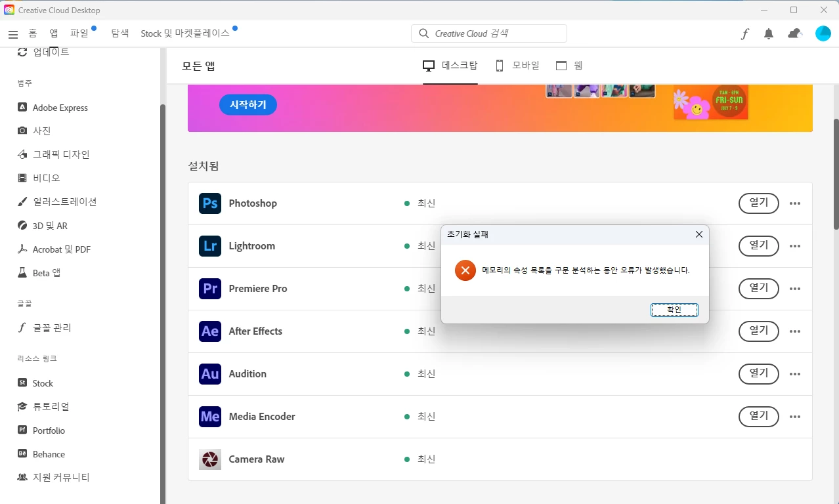Click 열기 button for Lightroom
This screenshot has height=504, width=839.
click(759, 246)
